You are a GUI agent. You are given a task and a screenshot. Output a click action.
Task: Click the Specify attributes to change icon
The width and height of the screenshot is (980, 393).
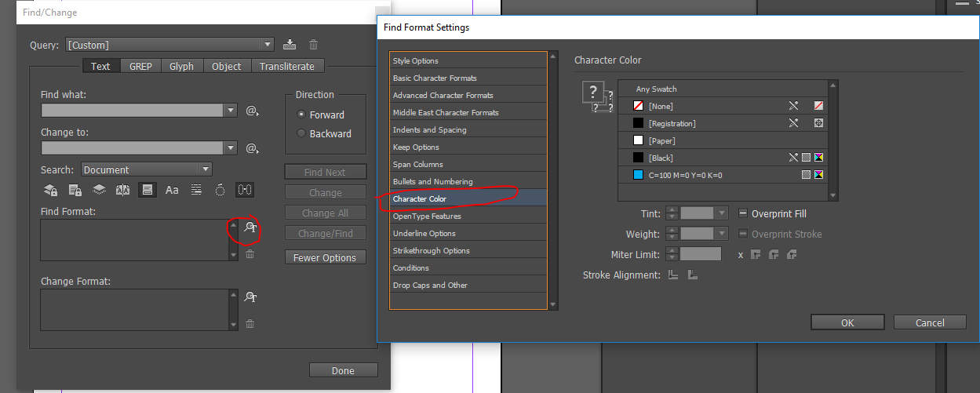click(x=250, y=297)
